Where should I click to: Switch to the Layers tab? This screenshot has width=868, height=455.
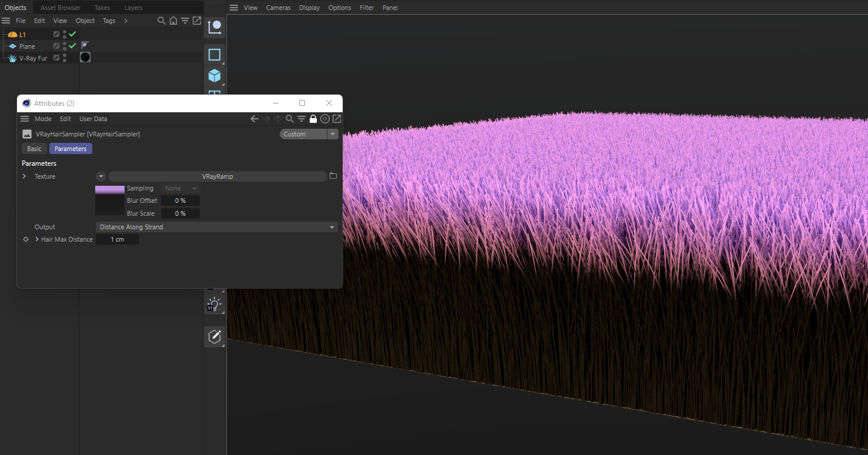pyautogui.click(x=133, y=8)
